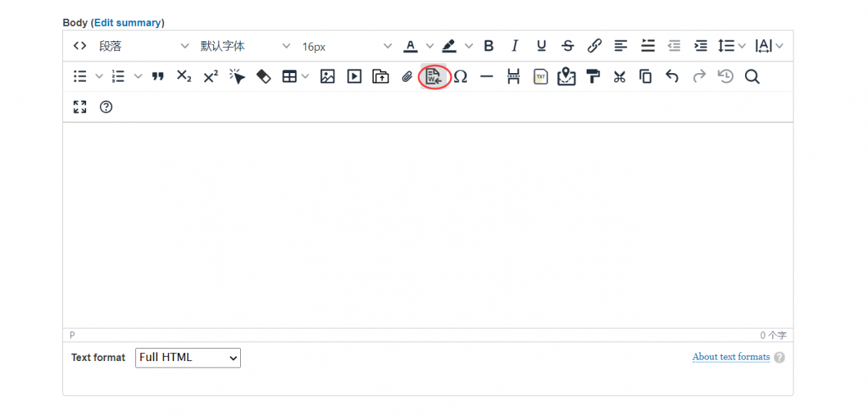
Task: Expand the table options arrow
Action: point(306,77)
